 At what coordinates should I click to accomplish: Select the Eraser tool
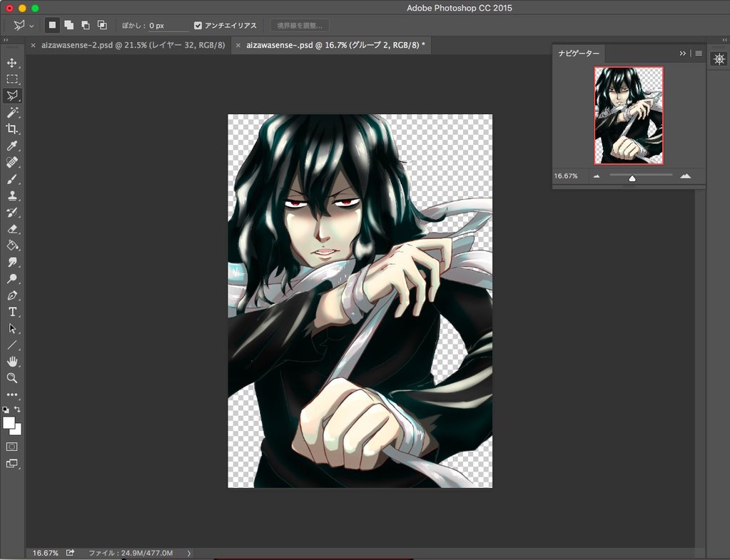pos(12,229)
